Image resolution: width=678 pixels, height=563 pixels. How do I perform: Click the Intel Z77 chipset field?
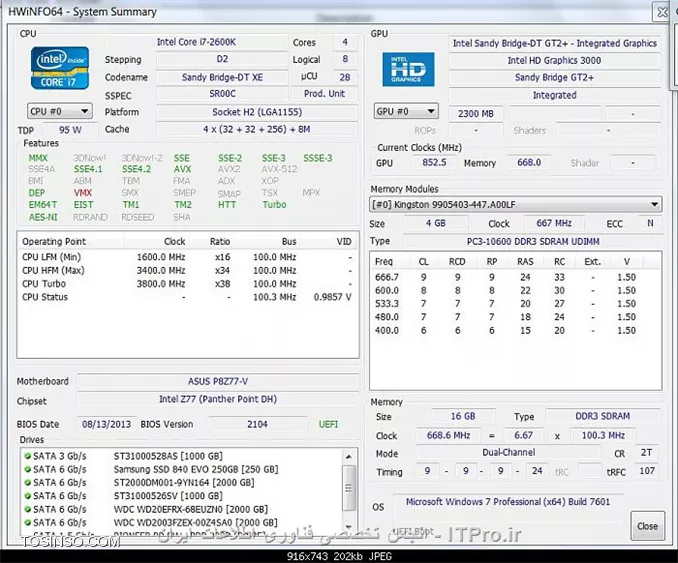pyautogui.click(x=218, y=399)
